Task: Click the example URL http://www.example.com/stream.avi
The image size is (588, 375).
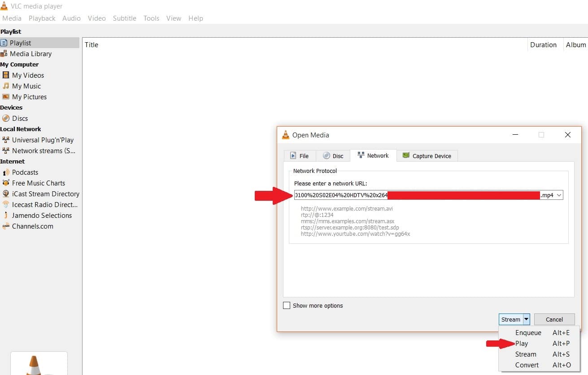Action: click(x=347, y=209)
